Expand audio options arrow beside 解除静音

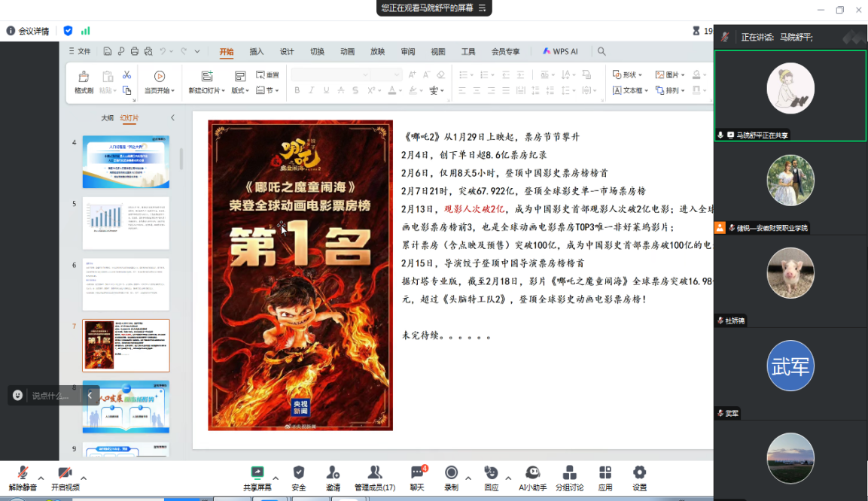[41, 478]
